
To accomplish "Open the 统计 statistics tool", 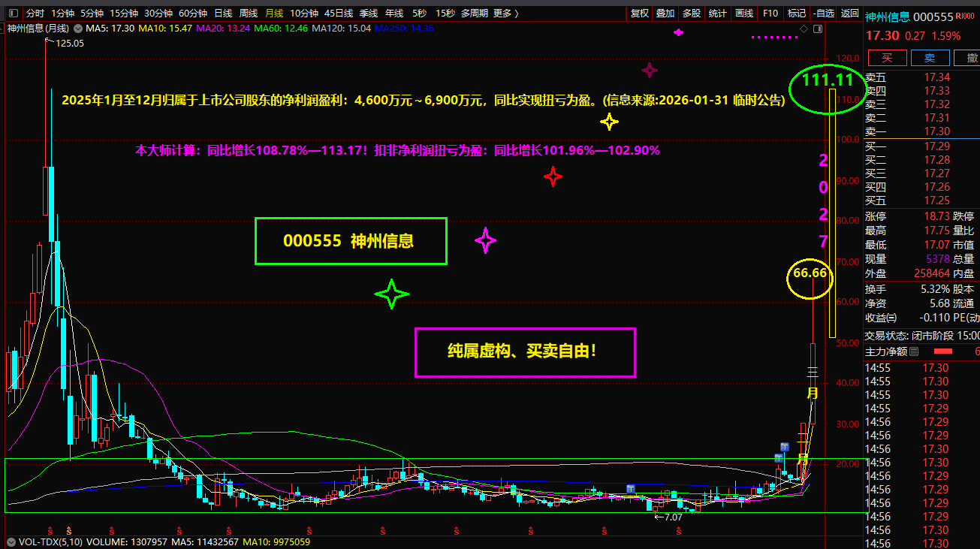I will pos(718,14).
